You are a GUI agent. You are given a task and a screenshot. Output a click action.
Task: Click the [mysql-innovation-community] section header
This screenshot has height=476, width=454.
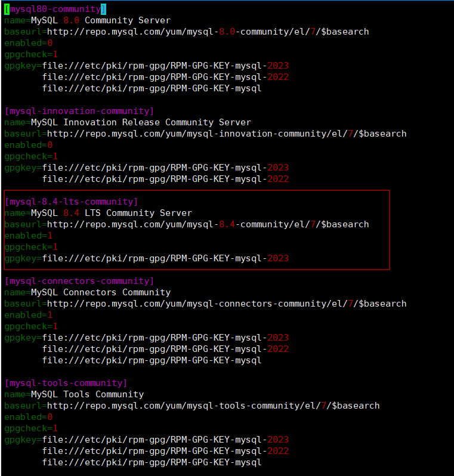(79, 111)
